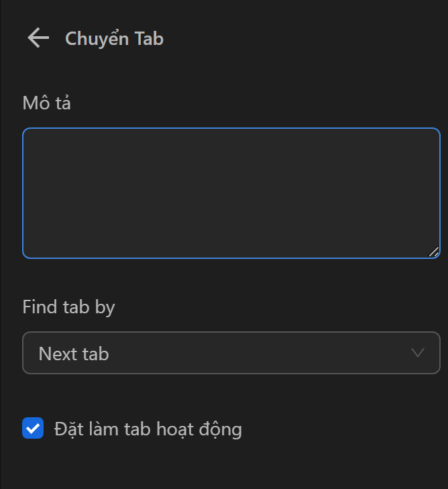Uncheck the set as active tab option
This screenshot has height=489, width=448.
(x=33, y=428)
